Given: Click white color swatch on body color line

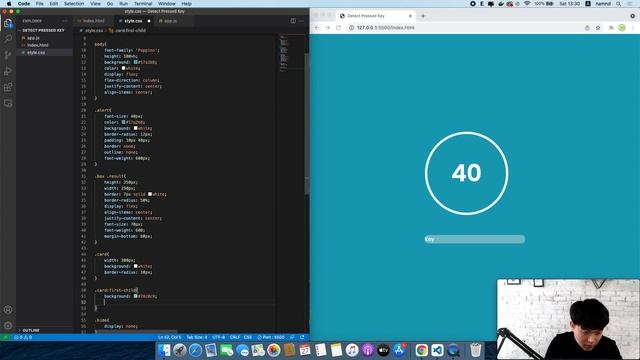Looking at the screenshot, I should pyautogui.click(x=123, y=68).
